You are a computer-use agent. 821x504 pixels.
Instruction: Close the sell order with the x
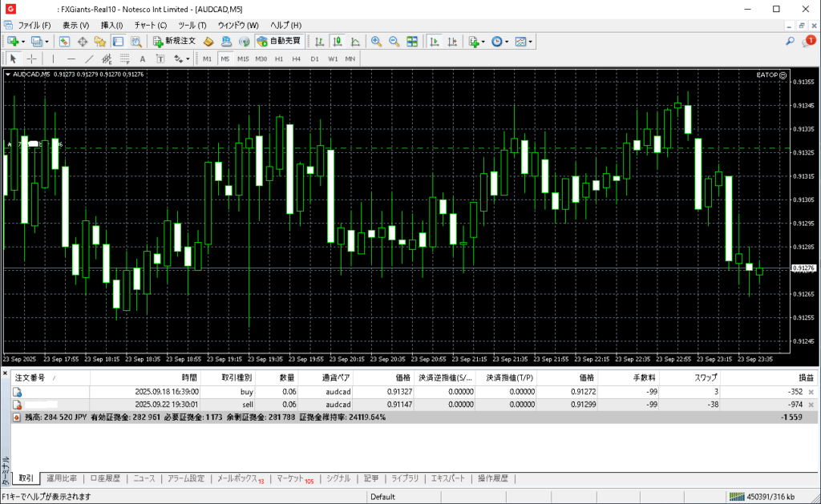coord(811,405)
